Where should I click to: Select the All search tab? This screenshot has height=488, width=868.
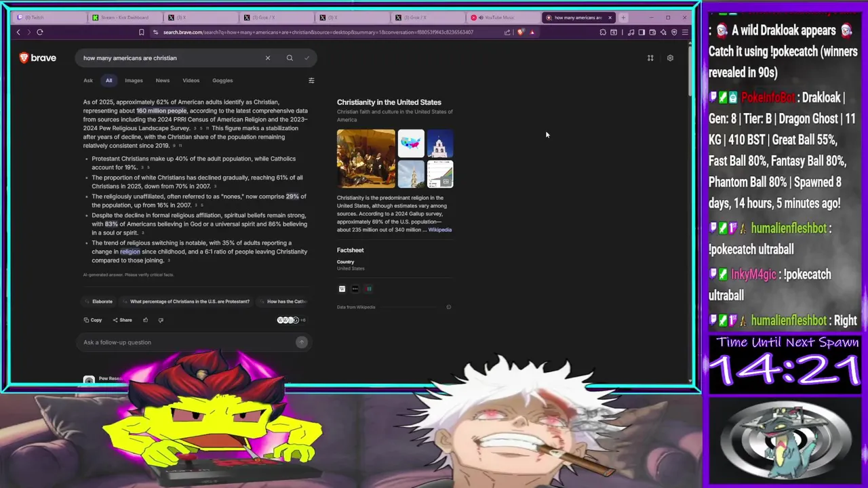coord(108,80)
